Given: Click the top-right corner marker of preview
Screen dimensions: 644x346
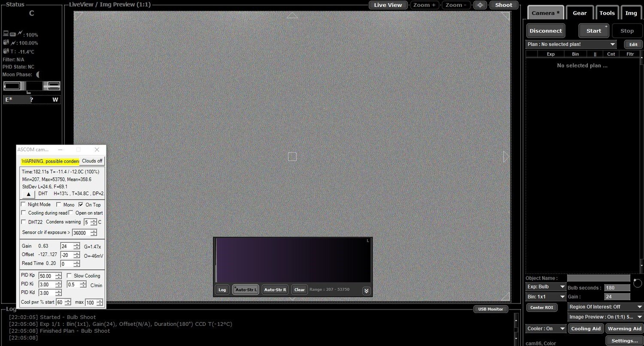Looking at the screenshot, I should [506, 16].
